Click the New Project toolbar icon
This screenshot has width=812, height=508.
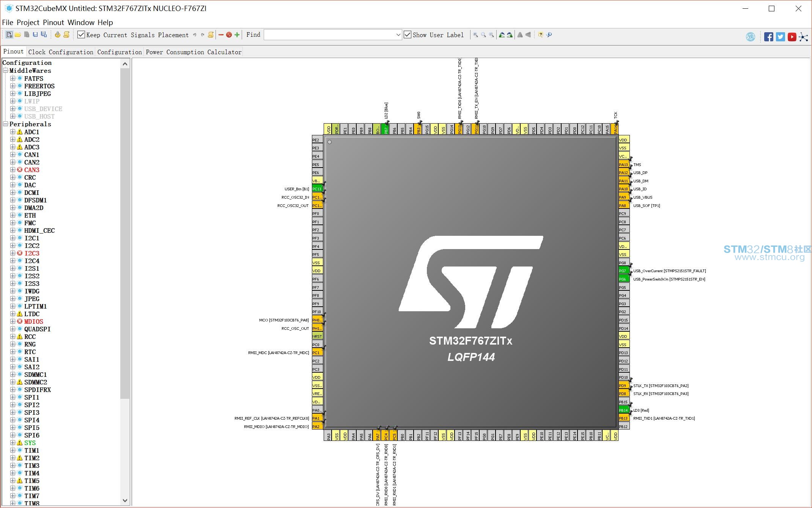coord(9,35)
